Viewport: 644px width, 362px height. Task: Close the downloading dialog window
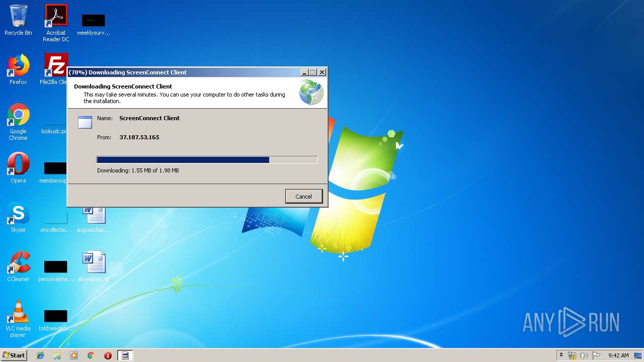pos(322,72)
